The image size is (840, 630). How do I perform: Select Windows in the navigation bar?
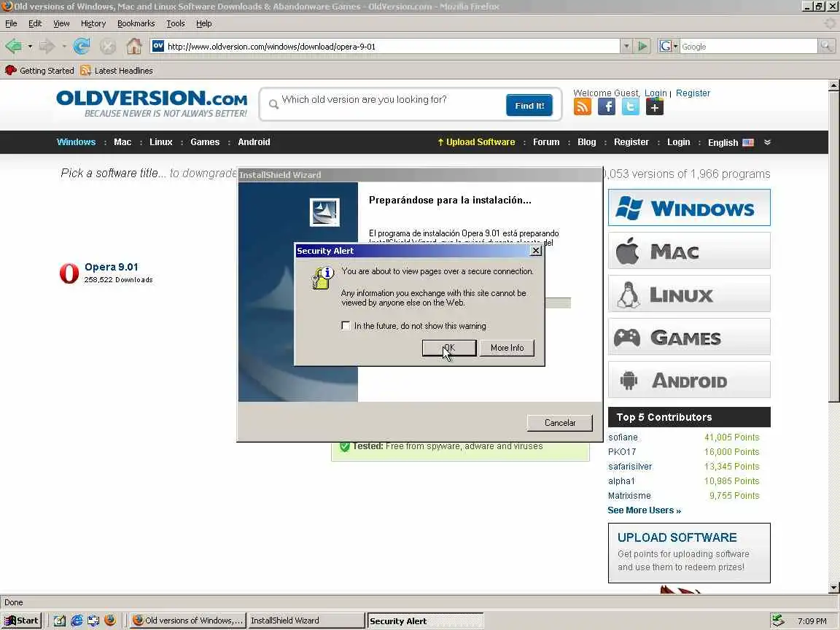(x=76, y=142)
